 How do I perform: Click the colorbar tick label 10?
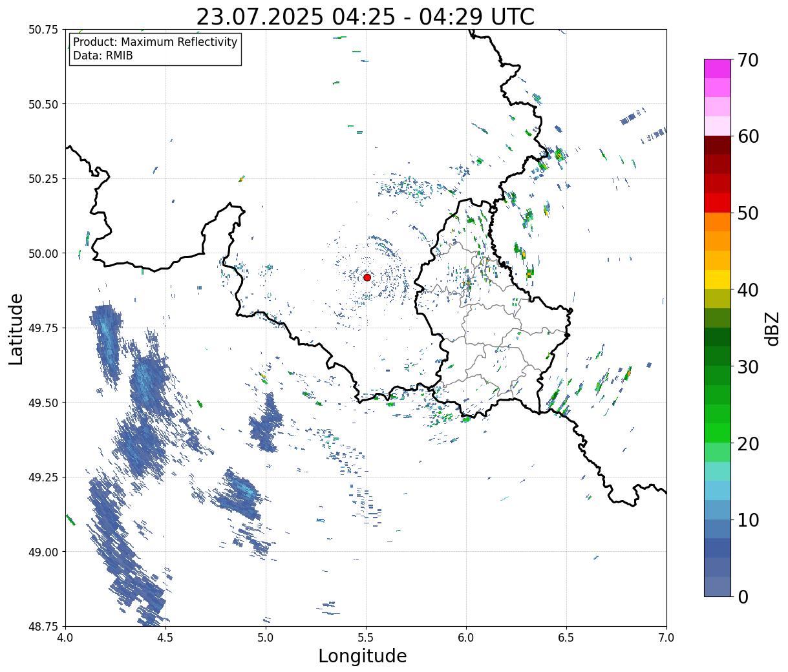coord(747,520)
